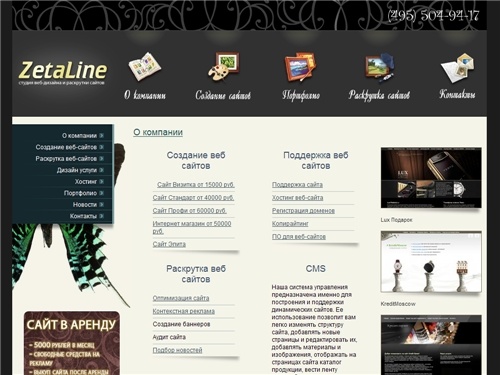Open 'Оптимизация сайта' link
Image resolution: width=500 pixels, height=375 pixels.
point(181,298)
